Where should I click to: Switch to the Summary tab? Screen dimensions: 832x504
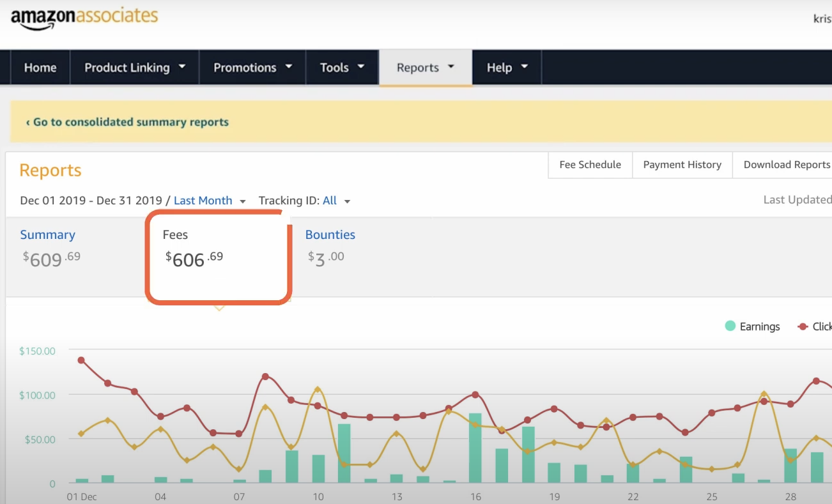click(x=47, y=234)
